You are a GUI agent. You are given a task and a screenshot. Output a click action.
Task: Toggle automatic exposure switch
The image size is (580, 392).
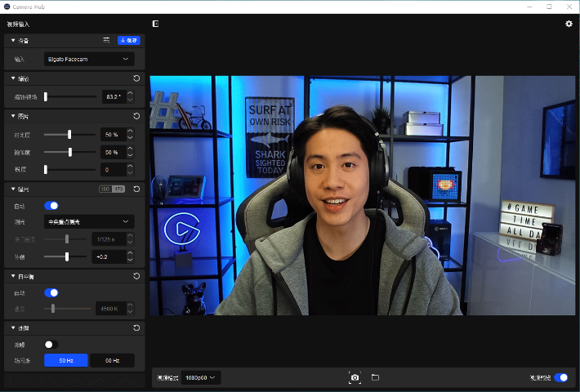click(x=51, y=206)
